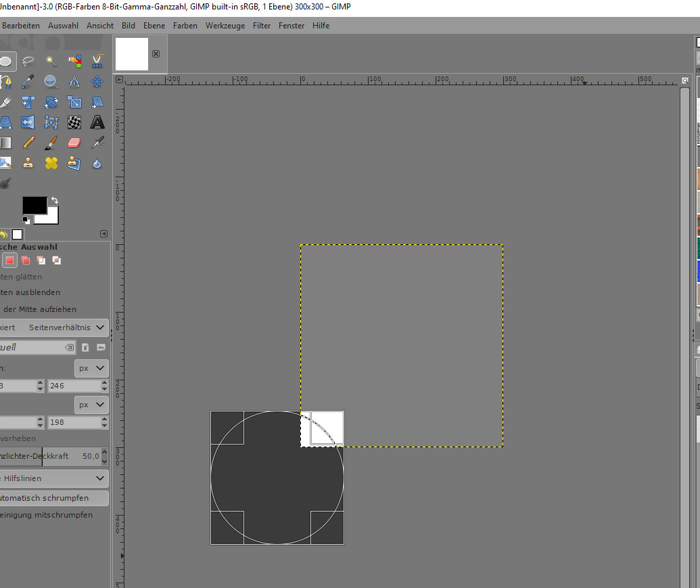Select the Fuzzy Select magic wand tool
Screen dimensions: 700x588
[51, 61]
